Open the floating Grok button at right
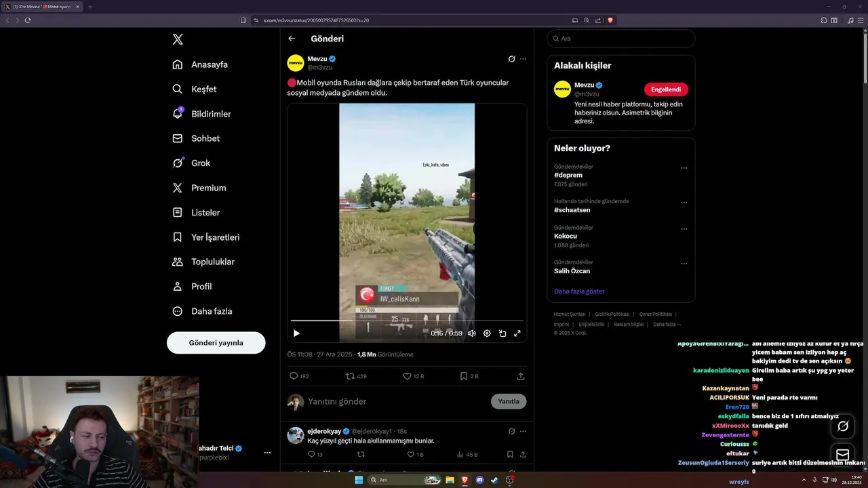Image resolution: width=868 pixels, height=488 pixels. point(843,426)
